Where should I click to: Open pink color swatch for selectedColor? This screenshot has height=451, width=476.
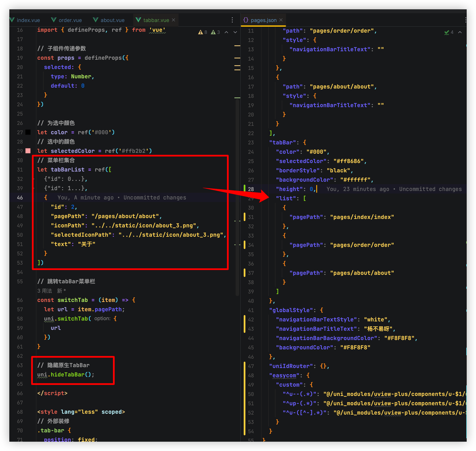tap(28, 151)
